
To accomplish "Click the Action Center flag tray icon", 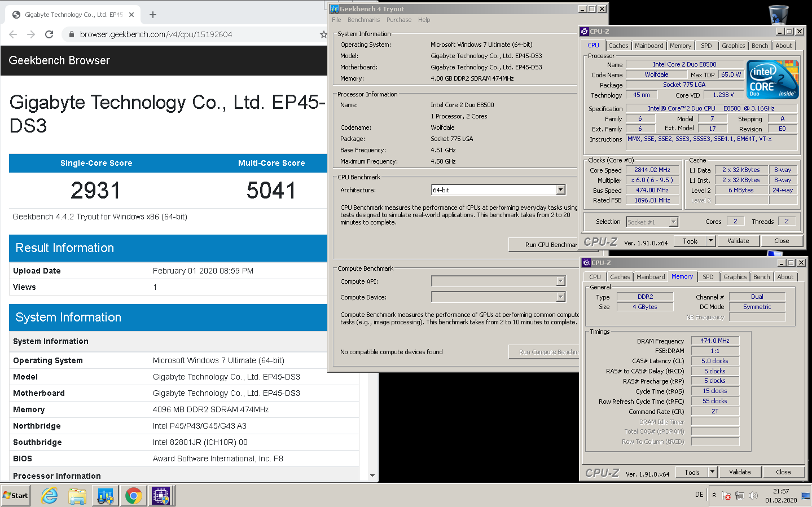I will tap(726, 496).
